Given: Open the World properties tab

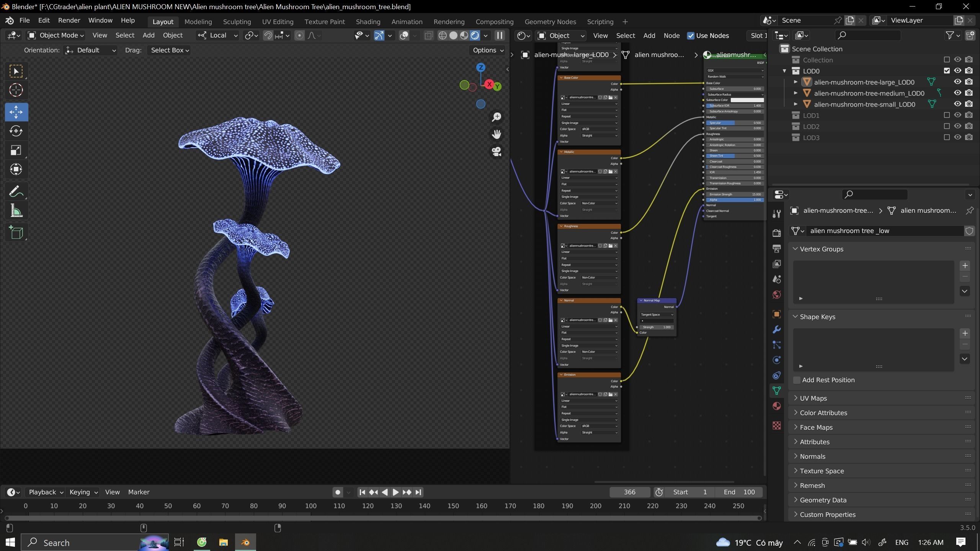Looking at the screenshot, I should (x=777, y=295).
